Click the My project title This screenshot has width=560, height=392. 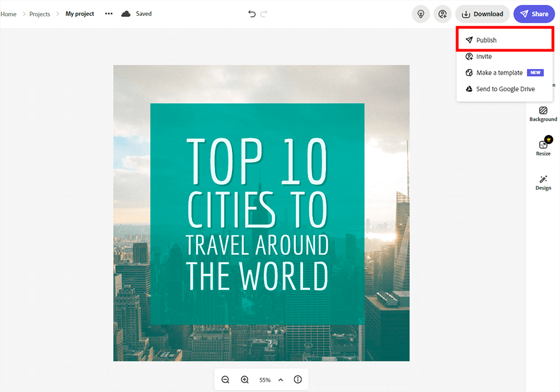[80, 14]
